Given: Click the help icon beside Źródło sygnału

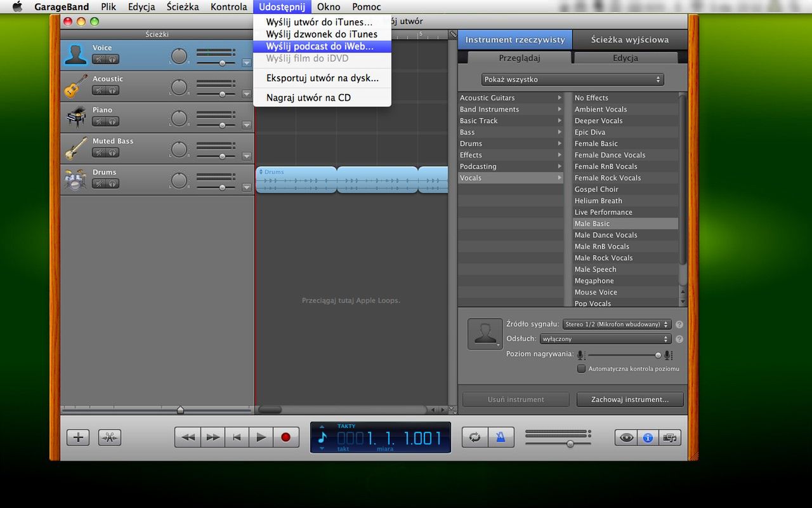Looking at the screenshot, I should pos(679,324).
